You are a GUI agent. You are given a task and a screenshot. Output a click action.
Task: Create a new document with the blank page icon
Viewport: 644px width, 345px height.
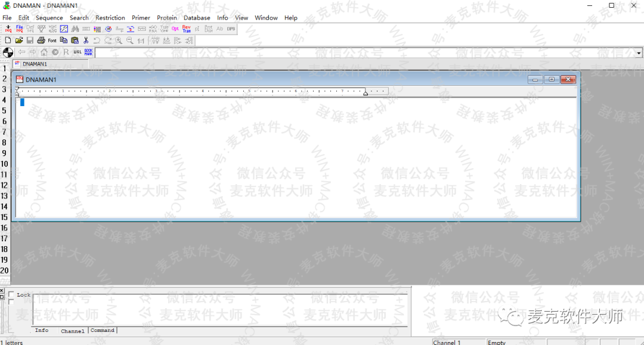(8, 40)
